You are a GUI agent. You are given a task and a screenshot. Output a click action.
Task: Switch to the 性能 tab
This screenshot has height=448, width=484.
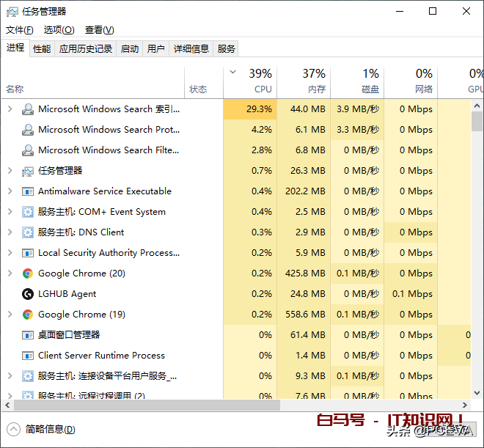tap(42, 49)
